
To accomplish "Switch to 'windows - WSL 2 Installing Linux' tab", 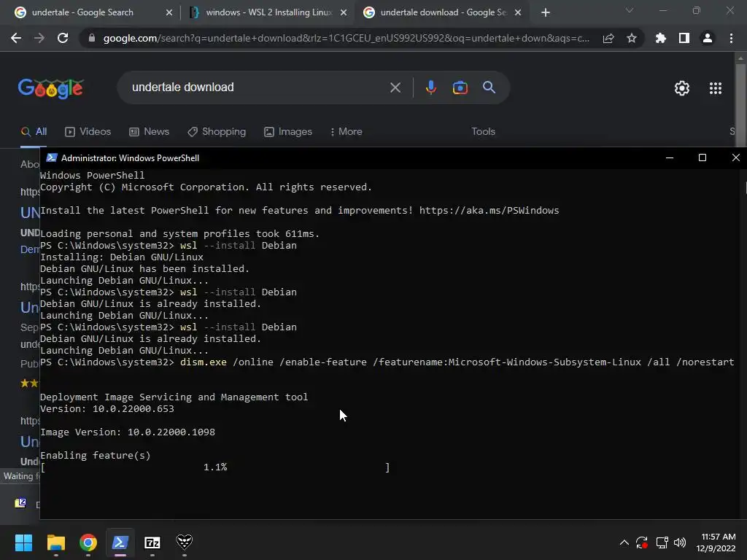I will [x=267, y=12].
